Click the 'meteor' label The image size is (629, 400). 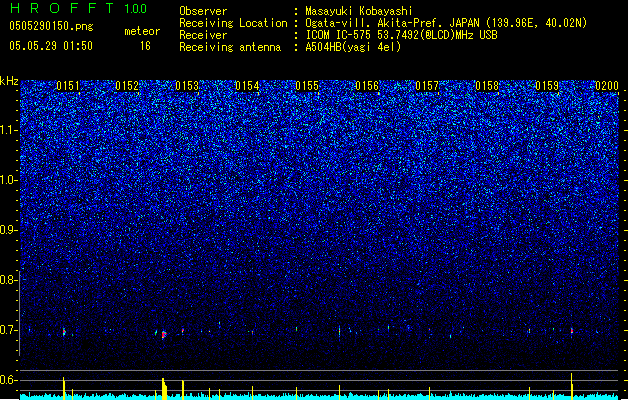(142, 31)
